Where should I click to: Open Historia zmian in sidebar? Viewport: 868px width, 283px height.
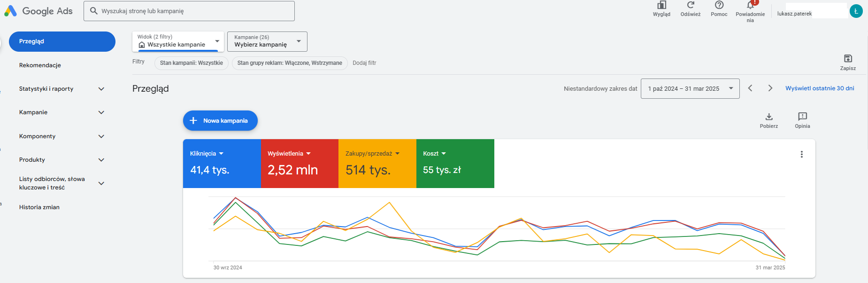(x=39, y=207)
